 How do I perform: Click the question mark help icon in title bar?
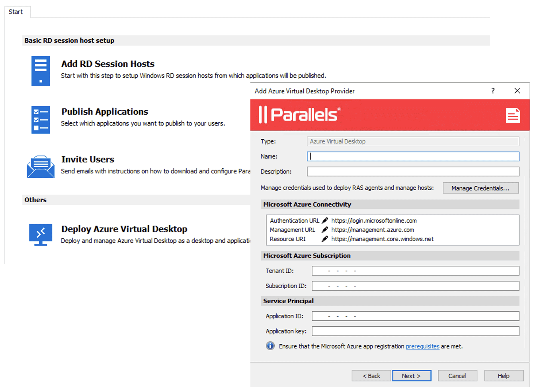click(x=493, y=91)
